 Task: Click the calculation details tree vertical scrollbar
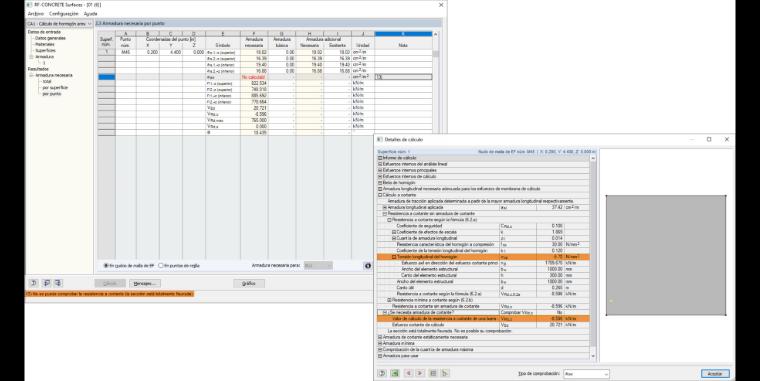point(594,257)
